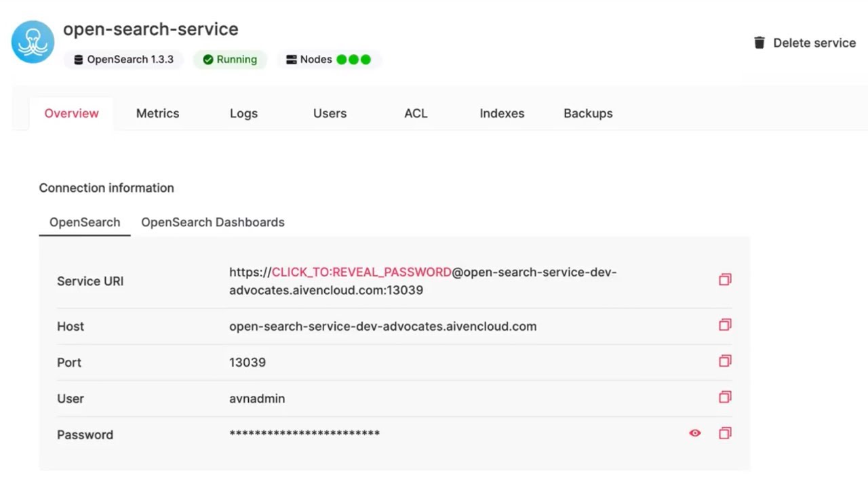Copy the Host value

tap(725, 325)
